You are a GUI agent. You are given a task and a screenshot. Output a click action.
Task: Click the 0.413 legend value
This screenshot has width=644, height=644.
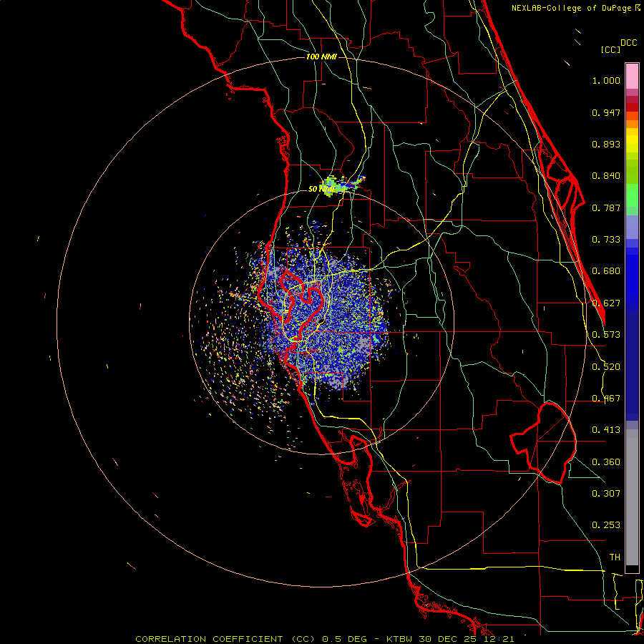(x=606, y=430)
